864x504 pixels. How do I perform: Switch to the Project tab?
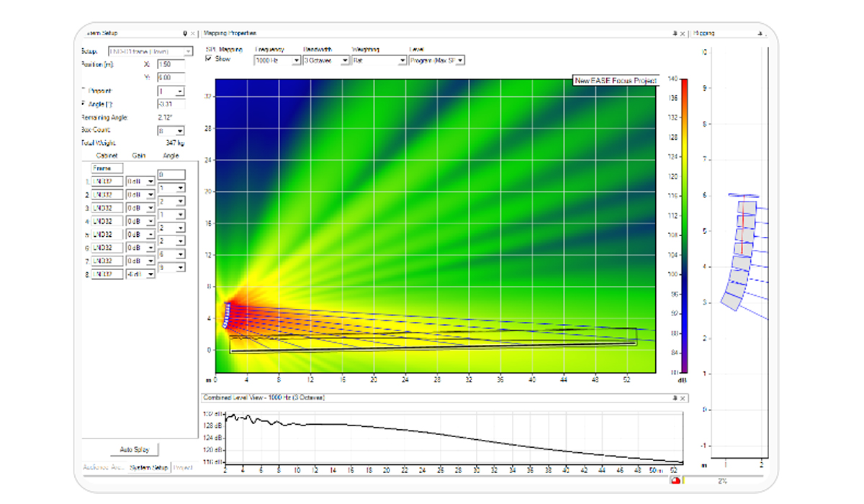pos(183,467)
